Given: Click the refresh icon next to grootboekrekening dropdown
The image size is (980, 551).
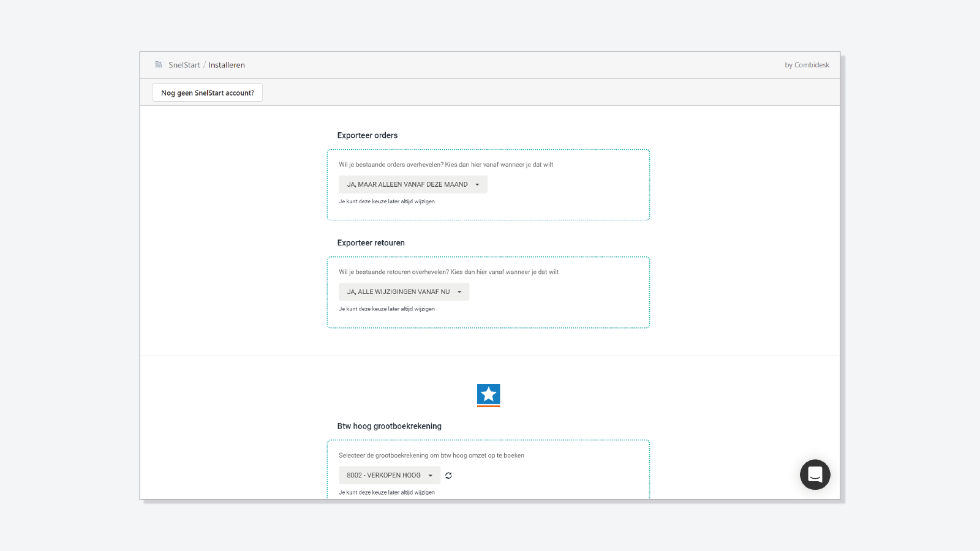Looking at the screenshot, I should 448,475.
